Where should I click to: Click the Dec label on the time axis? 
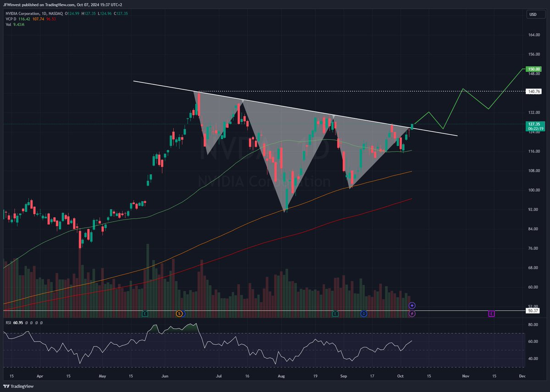(x=522, y=375)
